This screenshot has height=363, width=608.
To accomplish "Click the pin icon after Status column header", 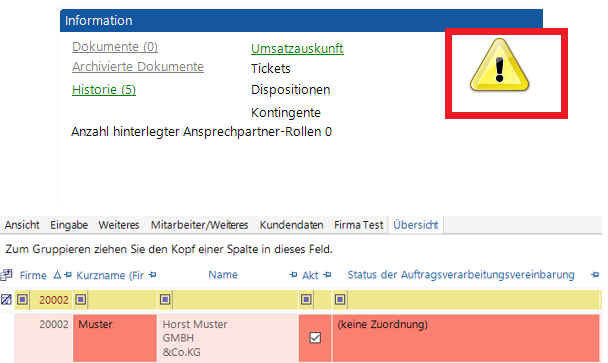I will tap(595, 275).
